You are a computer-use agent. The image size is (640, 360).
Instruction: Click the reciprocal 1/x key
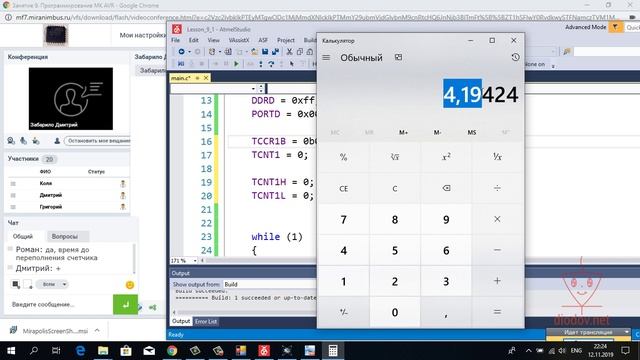pyautogui.click(x=497, y=157)
